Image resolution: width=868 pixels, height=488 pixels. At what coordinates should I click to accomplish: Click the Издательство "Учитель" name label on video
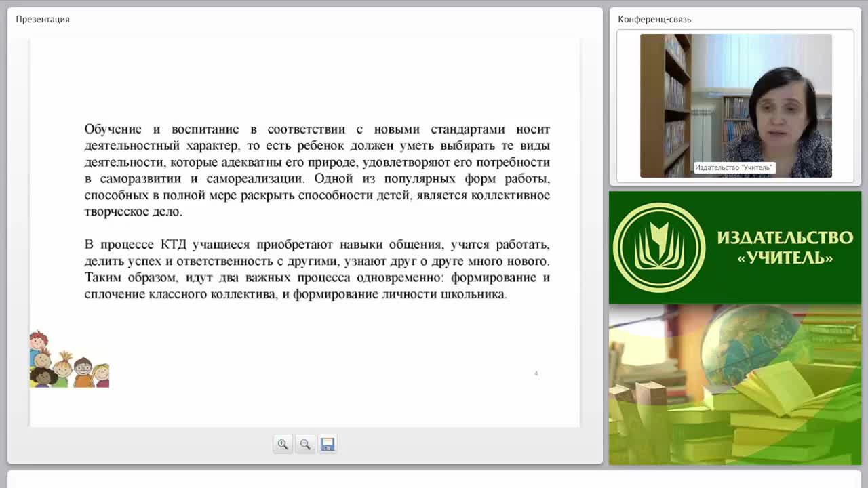click(x=734, y=167)
